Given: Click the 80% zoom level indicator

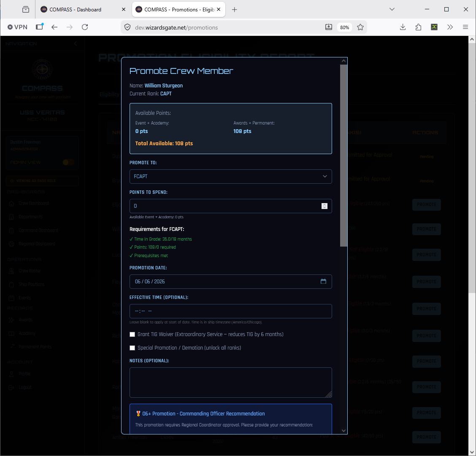Looking at the screenshot, I should coord(345,27).
